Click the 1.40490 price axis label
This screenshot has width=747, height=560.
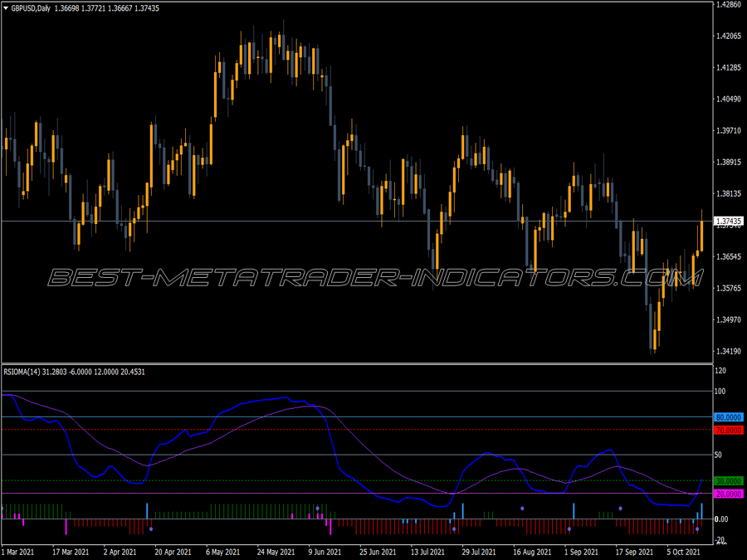(x=729, y=99)
